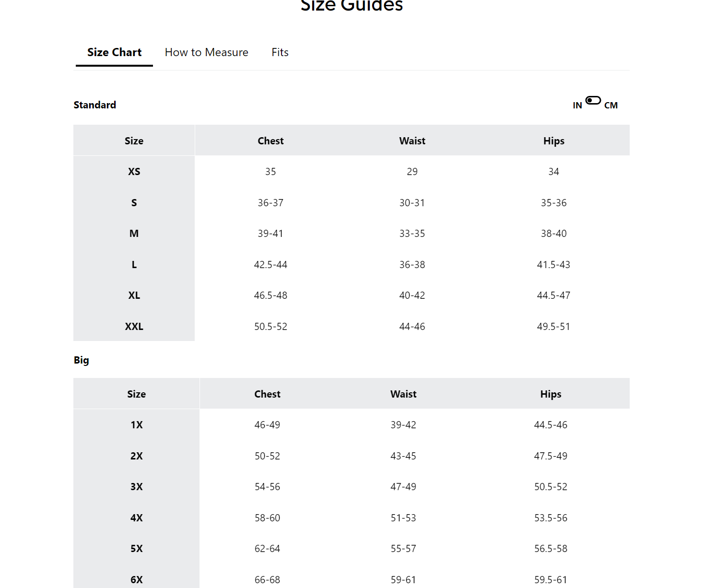Click the IN unit label
This screenshot has width=728, height=588.
pos(577,106)
